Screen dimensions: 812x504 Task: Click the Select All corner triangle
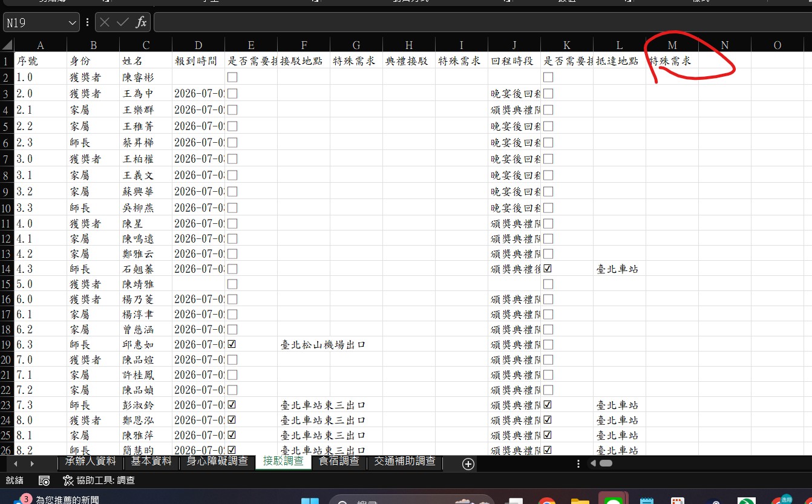(7, 45)
